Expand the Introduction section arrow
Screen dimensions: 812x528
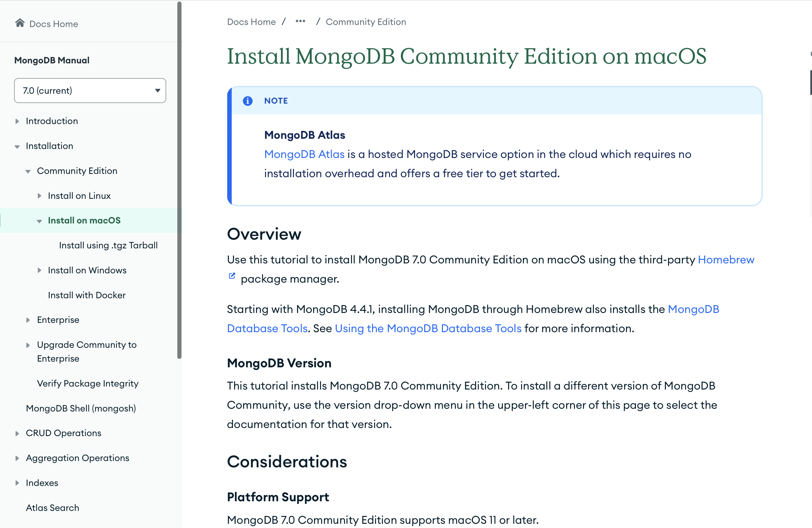(17, 121)
